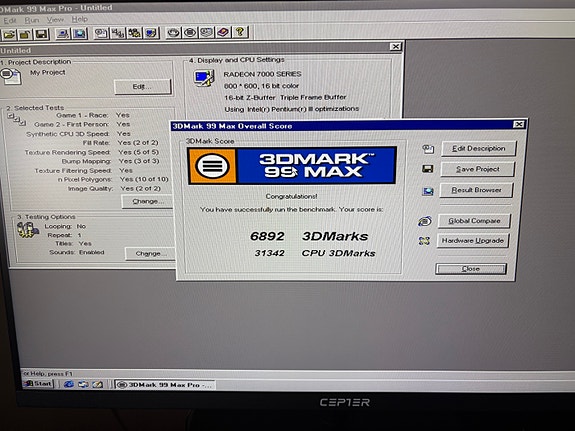This screenshot has width=575, height=431.
Task: Click Change... under Testing Options
Action: coord(150,253)
